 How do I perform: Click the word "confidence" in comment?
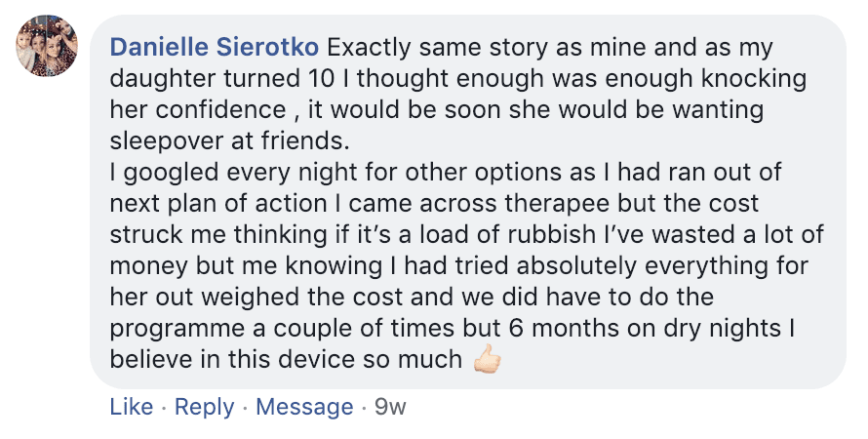(x=218, y=109)
